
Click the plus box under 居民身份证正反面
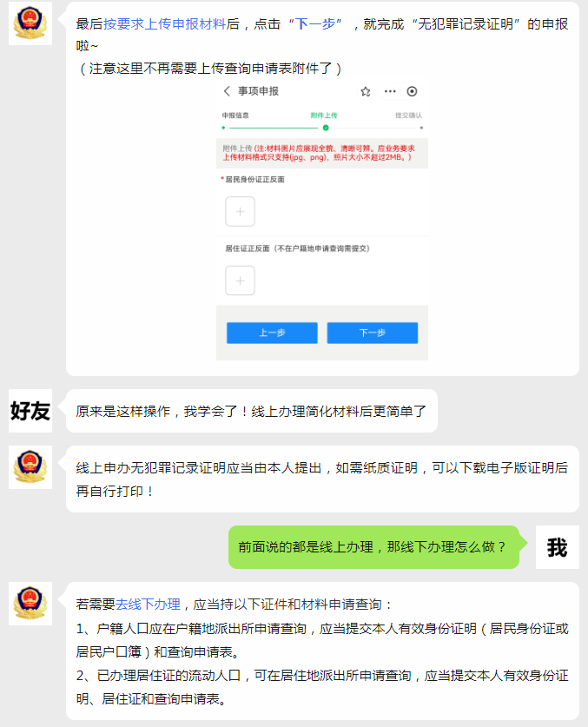coord(240,211)
